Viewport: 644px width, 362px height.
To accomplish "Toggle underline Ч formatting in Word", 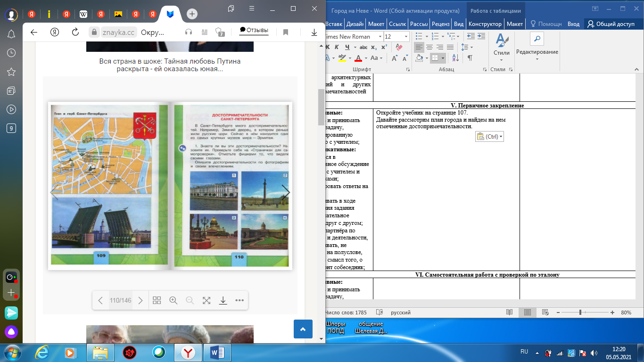I will click(347, 47).
